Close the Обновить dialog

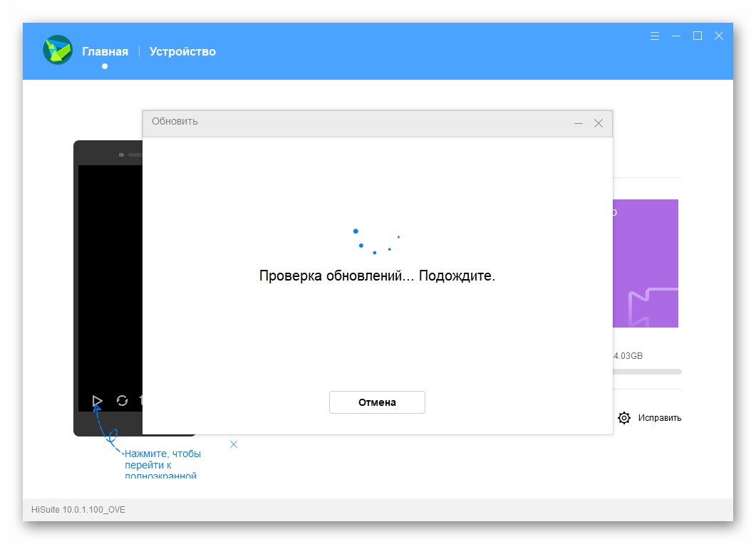(599, 123)
